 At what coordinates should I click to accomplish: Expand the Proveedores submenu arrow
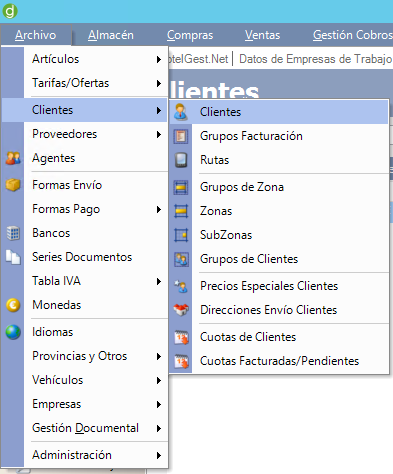159,134
